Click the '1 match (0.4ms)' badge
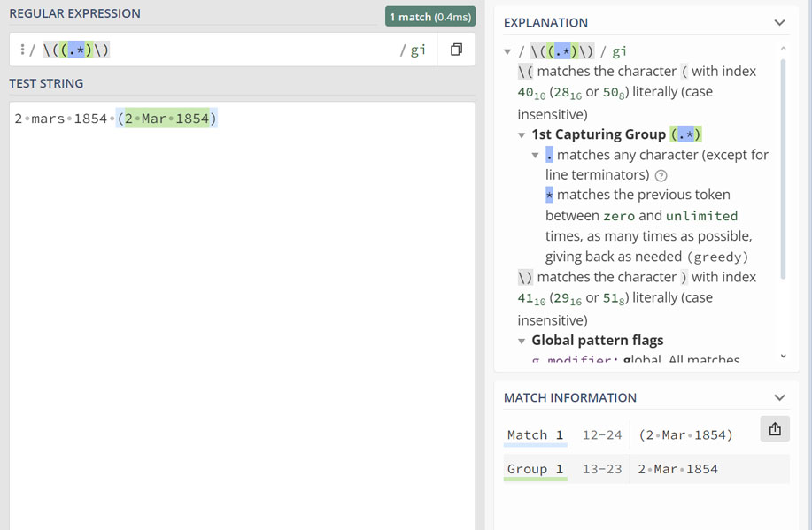Viewport: 812px width, 530px height. click(430, 17)
